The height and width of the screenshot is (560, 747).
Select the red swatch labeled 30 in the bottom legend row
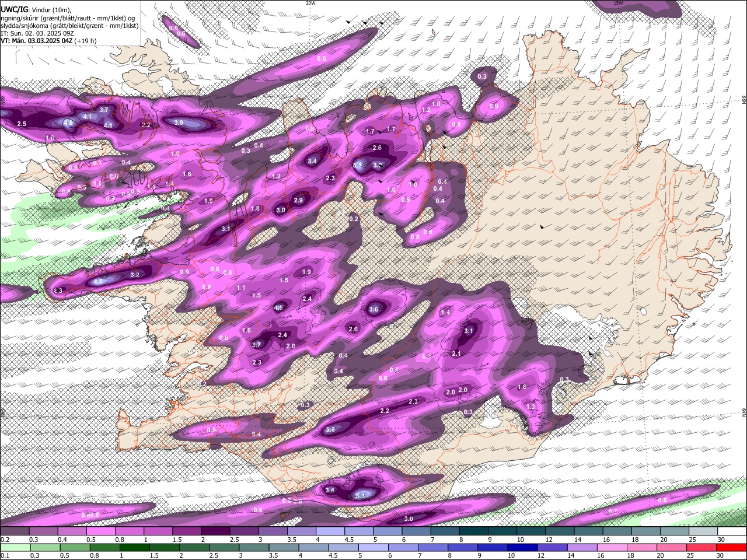[731, 547]
